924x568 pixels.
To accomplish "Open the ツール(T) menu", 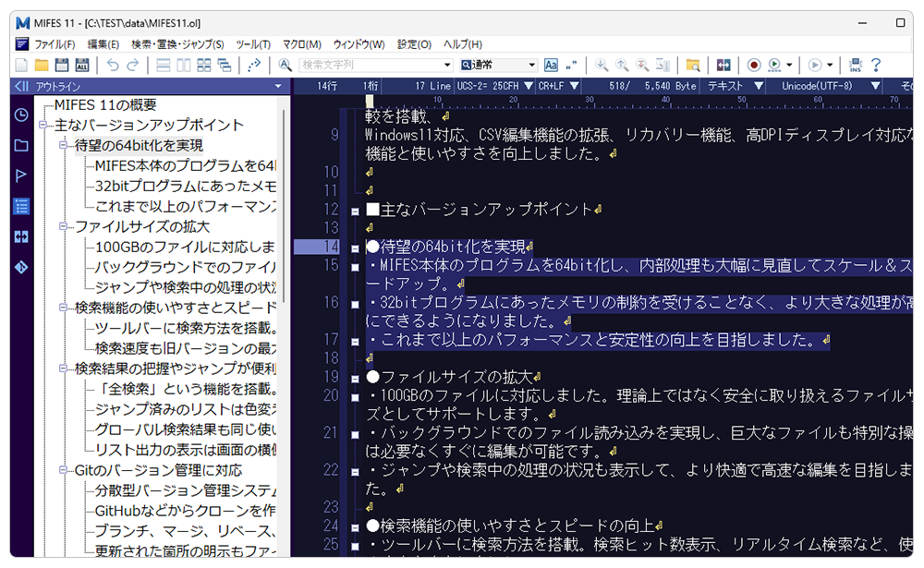I will pos(253,44).
